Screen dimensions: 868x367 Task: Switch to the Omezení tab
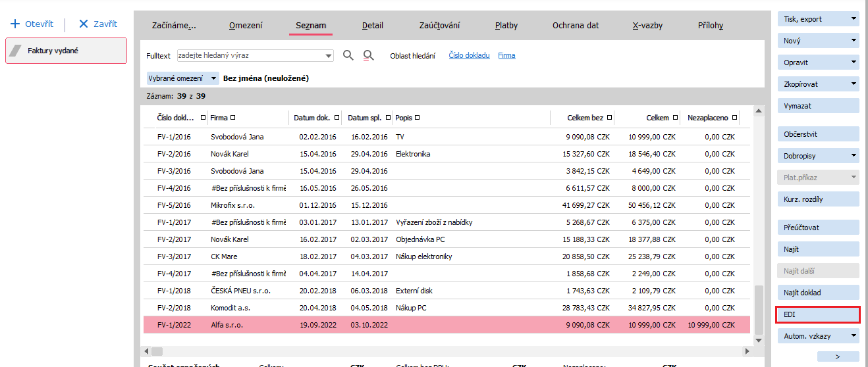(246, 26)
